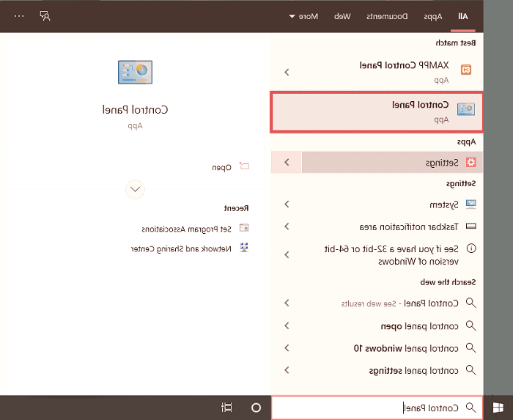Viewport: 513px width, 420px height.
Task: Expand the chevron beside XAMPP Control Panel
Action: pyautogui.click(x=287, y=71)
